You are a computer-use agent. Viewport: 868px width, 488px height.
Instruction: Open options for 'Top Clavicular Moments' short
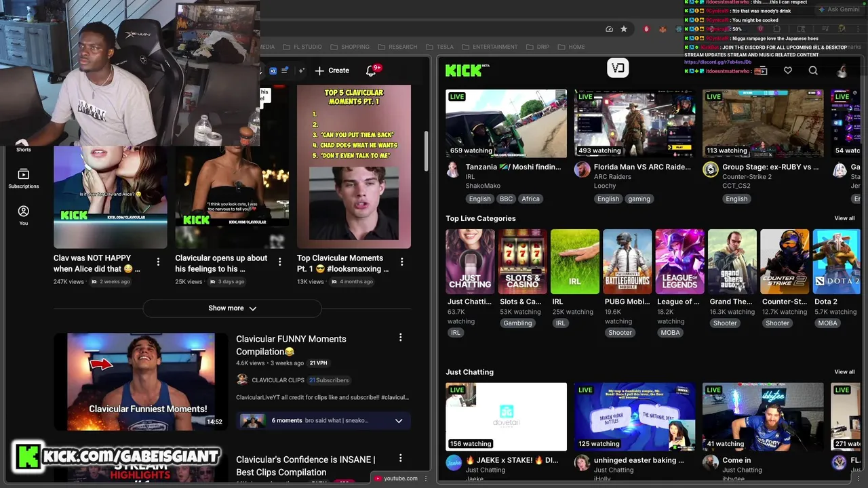(x=401, y=262)
